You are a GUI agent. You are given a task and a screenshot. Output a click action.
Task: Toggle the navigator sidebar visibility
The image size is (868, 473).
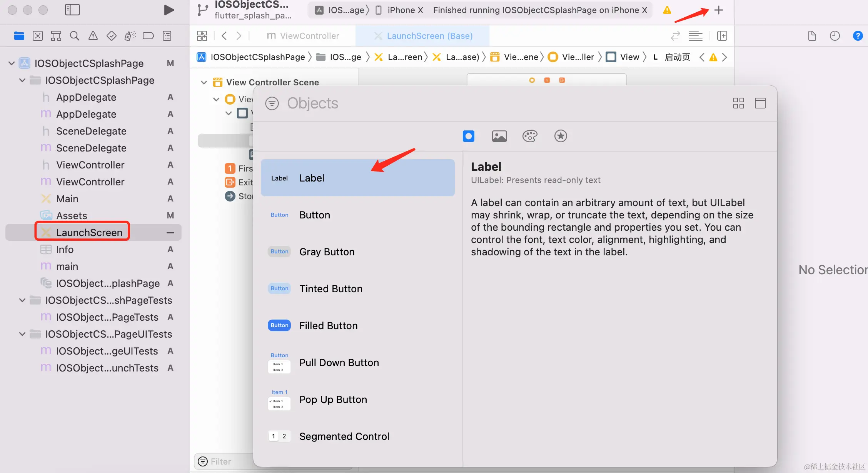coord(72,10)
